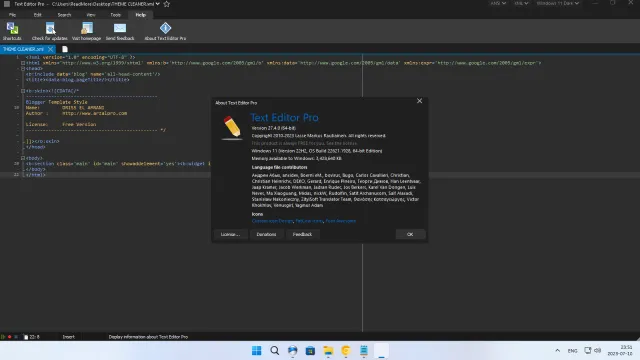Click the ENG language indicator
The height and width of the screenshot is (360, 640).
click(x=572, y=351)
